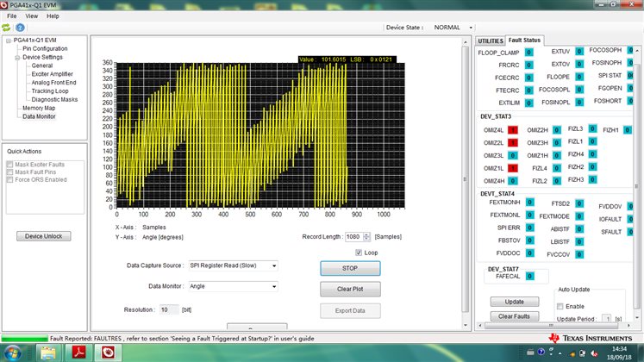Viewport: 644px width, 362px height.
Task: Open the Help menu
Action: [53, 16]
